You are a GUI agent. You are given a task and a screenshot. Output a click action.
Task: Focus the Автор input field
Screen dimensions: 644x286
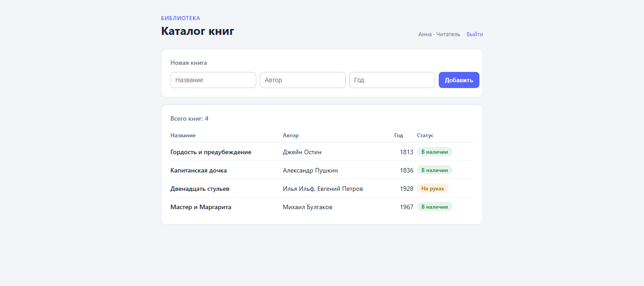tap(303, 80)
